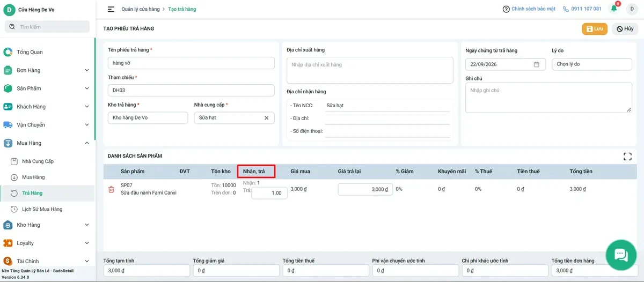
Task: Open Mua Hàng submenu item
Action: tap(33, 177)
